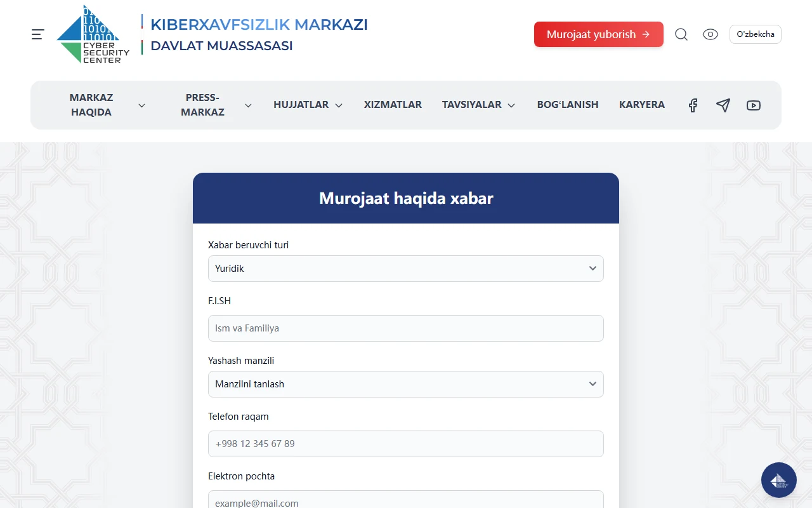Click the 'Telefon raqam' label
812x508 pixels.
[x=239, y=417]
